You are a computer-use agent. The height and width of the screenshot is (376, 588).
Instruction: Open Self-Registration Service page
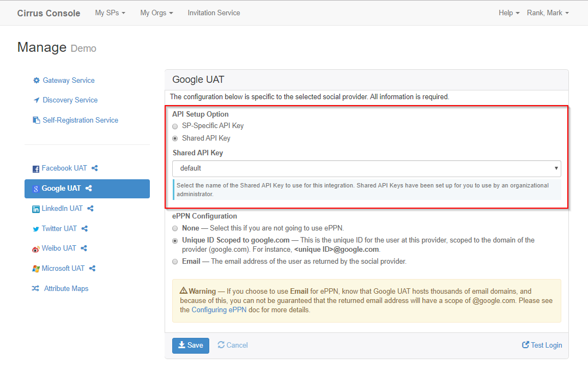point(80,120)
